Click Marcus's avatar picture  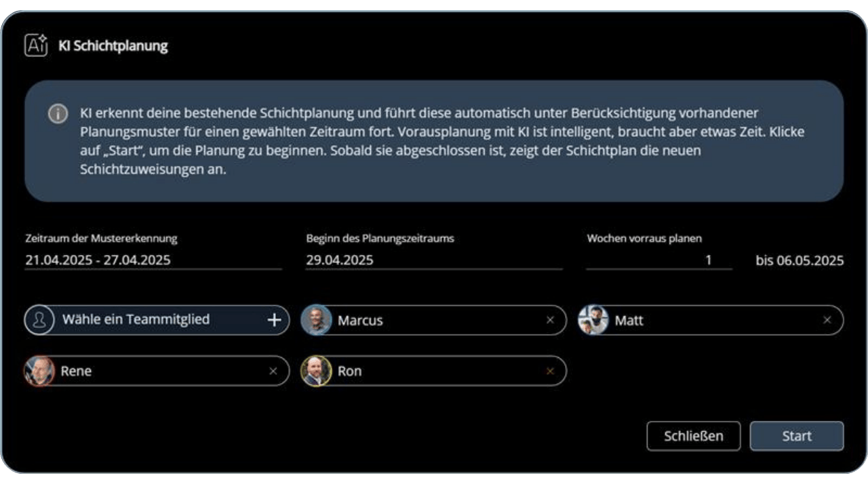pyautogui.click(x=316, y=320)
